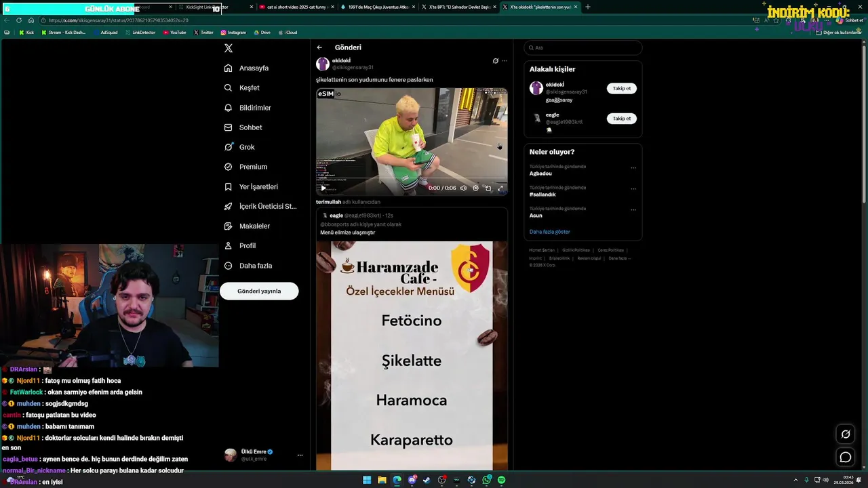
Task: Open more options for Acun trend
Action: coord(633,209)
